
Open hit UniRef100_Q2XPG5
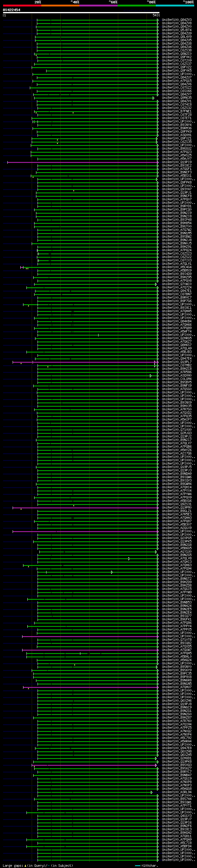(x=177, y=538)
